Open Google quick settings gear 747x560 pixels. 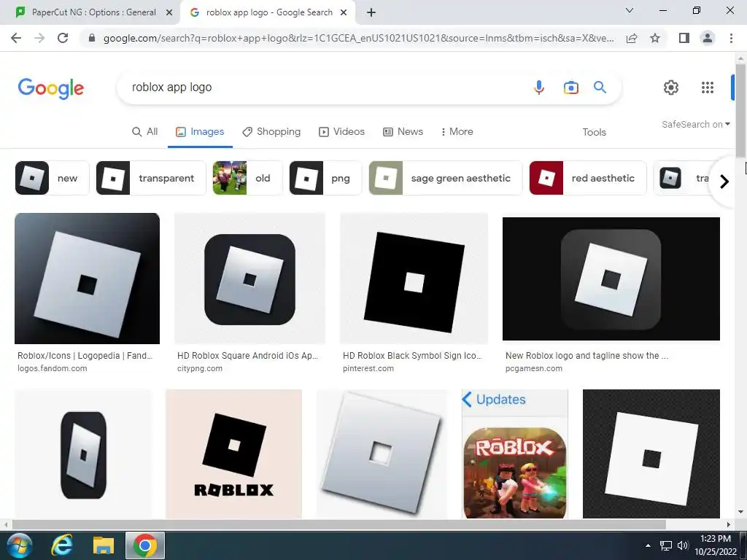coord(671,87)
